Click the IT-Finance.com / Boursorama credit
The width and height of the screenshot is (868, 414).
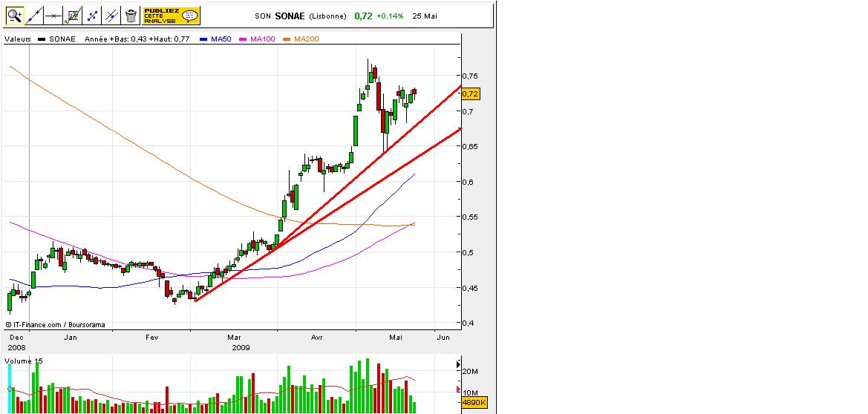pos(56,325)
